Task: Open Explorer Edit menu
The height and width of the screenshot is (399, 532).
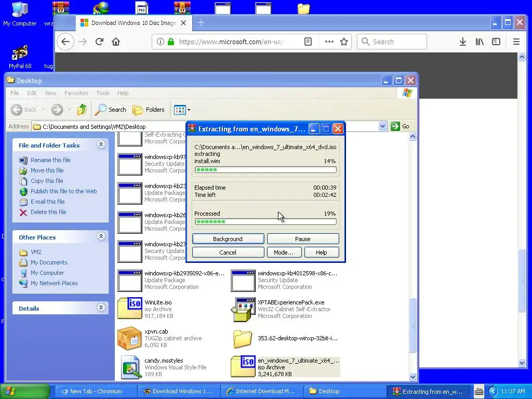Action: click(x=32, y=93)
